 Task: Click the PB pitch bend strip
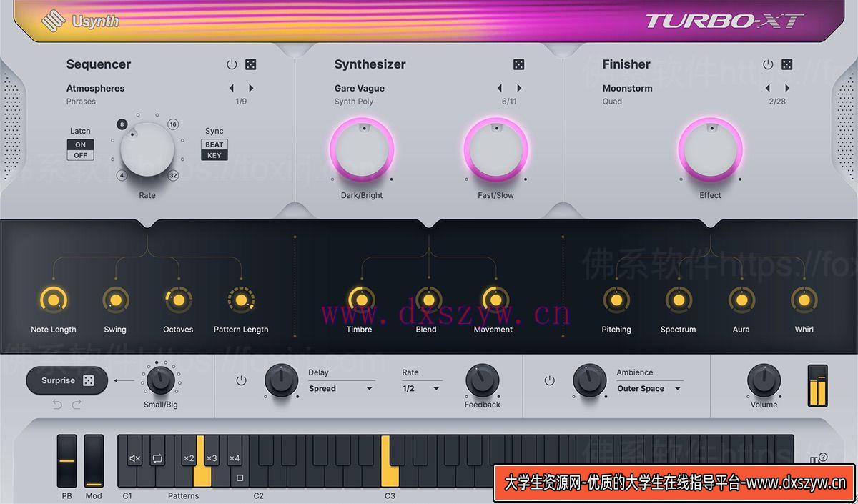point(66,461)
